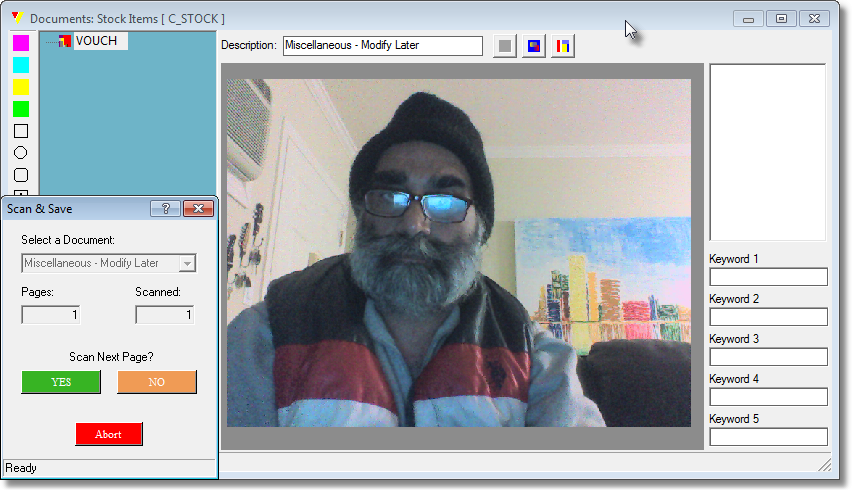852x492 pixels.
Task: Click the blank notes box above Keyword 1
Action: 768,152
